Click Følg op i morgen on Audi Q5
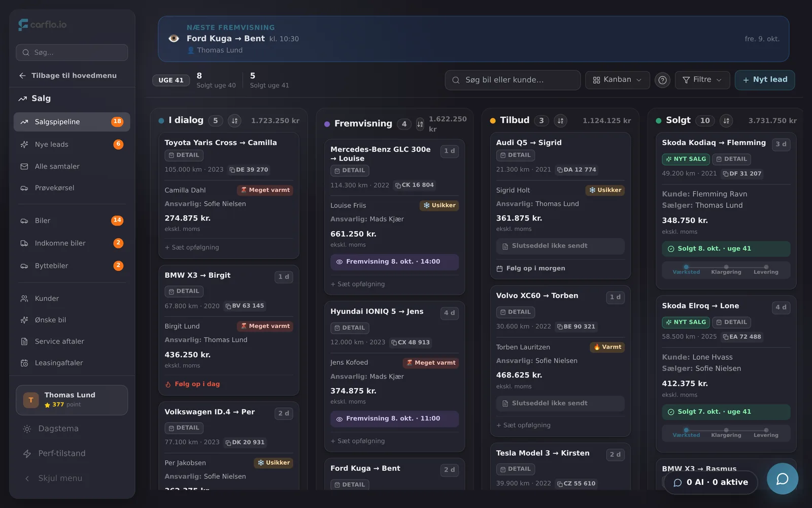 [531, 268]
